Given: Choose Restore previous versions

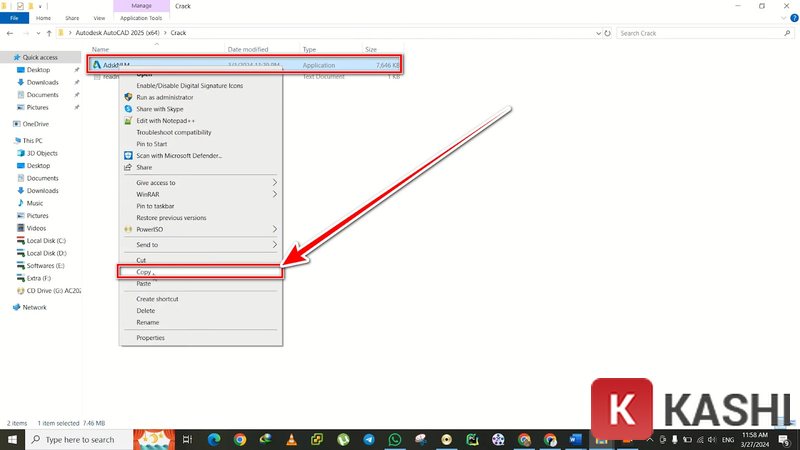Looking at the screenshot, I should (201, 218).
